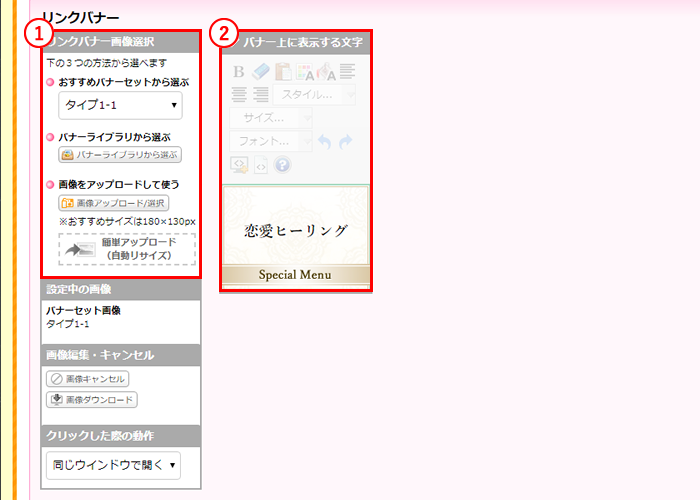Open the source code view icon
700x500 pixels.
pyautogui.click(x=261, y=165)
